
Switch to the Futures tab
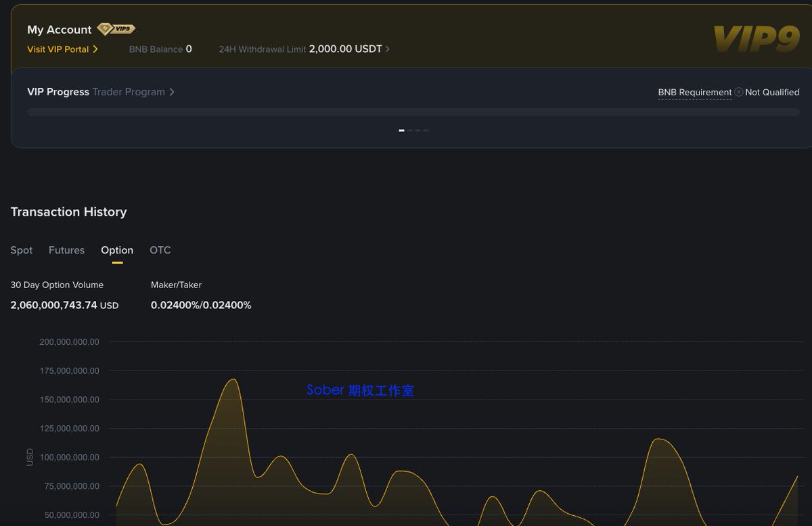point(66,250)
